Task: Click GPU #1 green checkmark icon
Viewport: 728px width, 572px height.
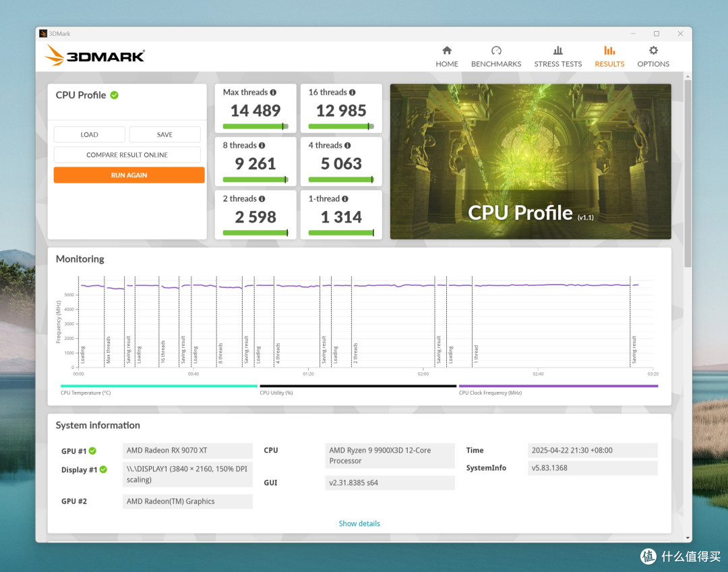Action: (x=92, y=451)
